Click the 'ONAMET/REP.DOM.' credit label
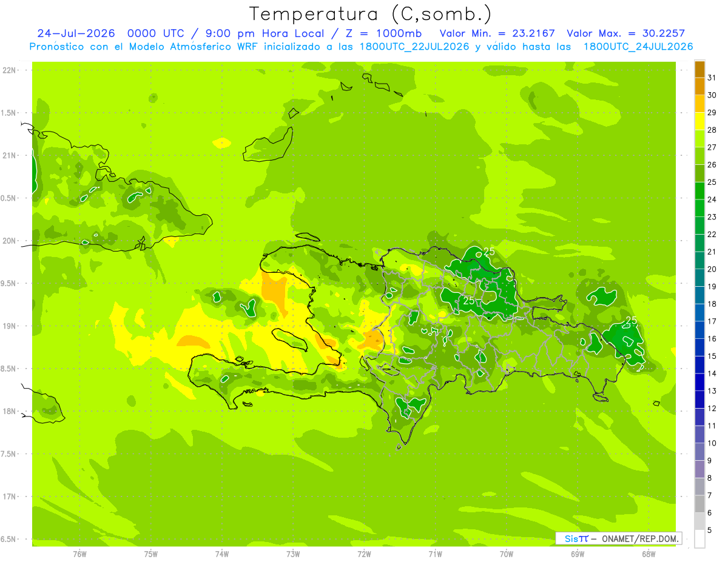Image resolution: width=728 pixels, height=562 pixels. coord(641,538)
